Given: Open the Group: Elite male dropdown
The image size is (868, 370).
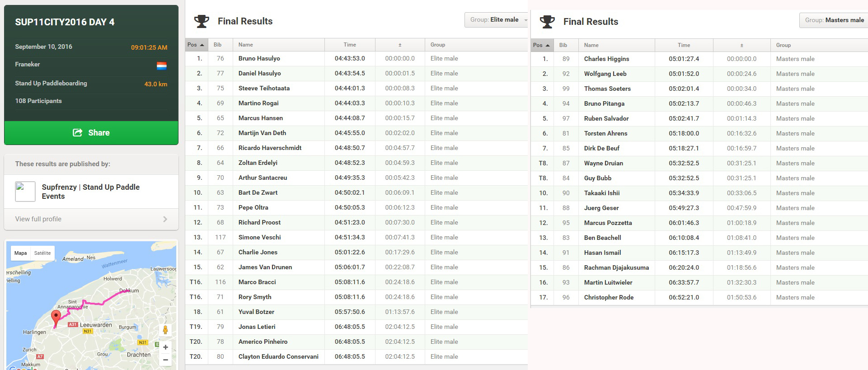Looking at the screenshot, I should (x=496, y=20).
